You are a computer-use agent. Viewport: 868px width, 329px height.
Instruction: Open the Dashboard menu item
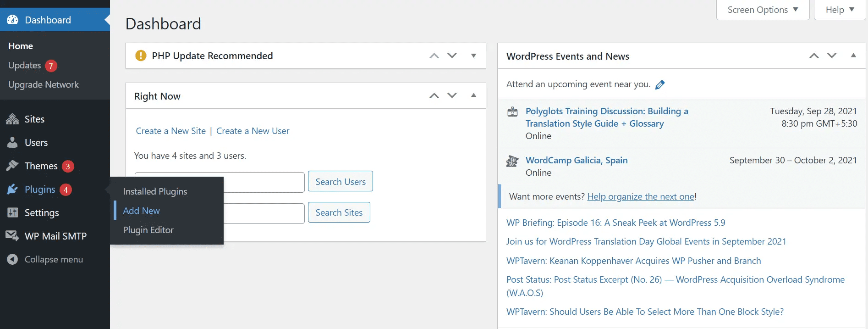[x=55, y=20]
